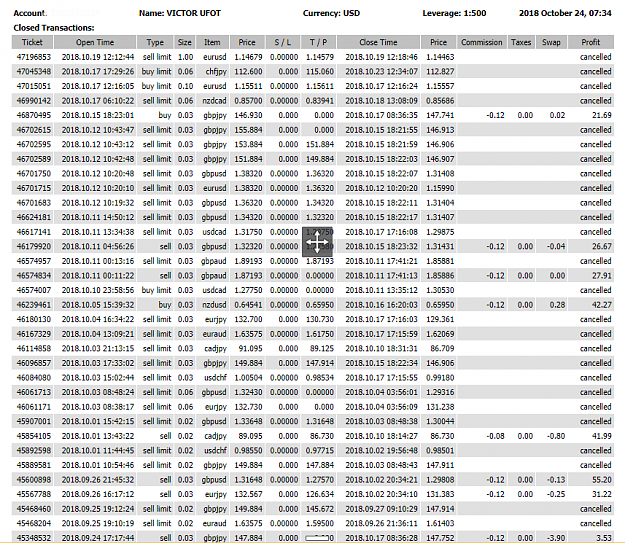The height and width of the screenshot is (543, 625).
Task: Select ticket number 46701683
Action: click(x=34, y=203)
